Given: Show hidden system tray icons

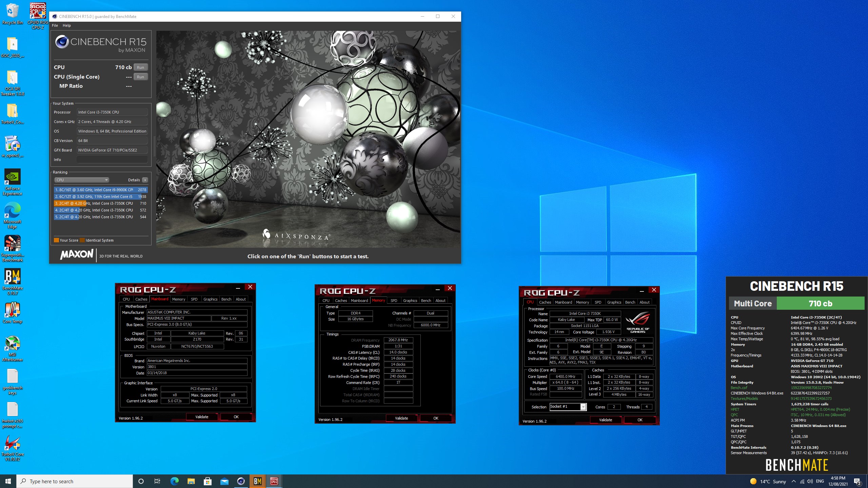Looking at the screenshot, I should tap(794, 481).
